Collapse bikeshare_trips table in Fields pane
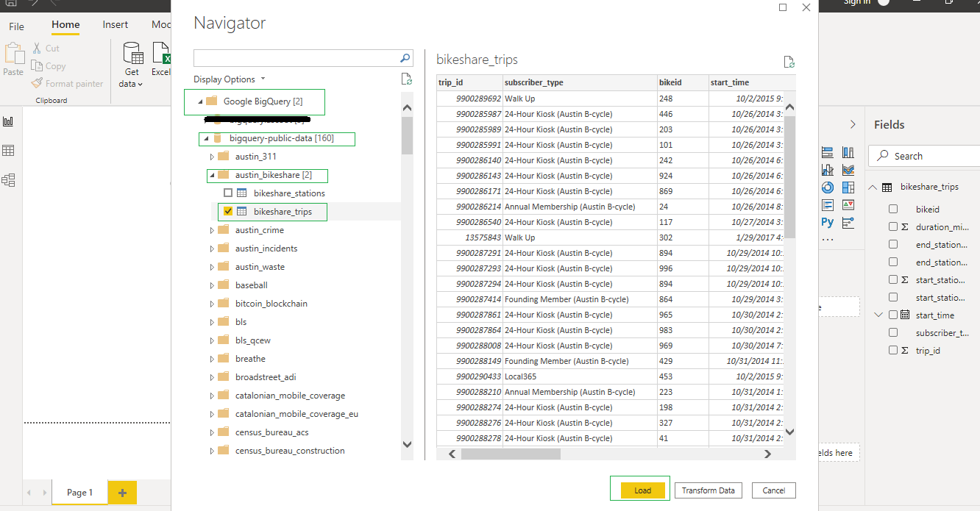Viewport: 980px width, 511px height. pos(873,187)
